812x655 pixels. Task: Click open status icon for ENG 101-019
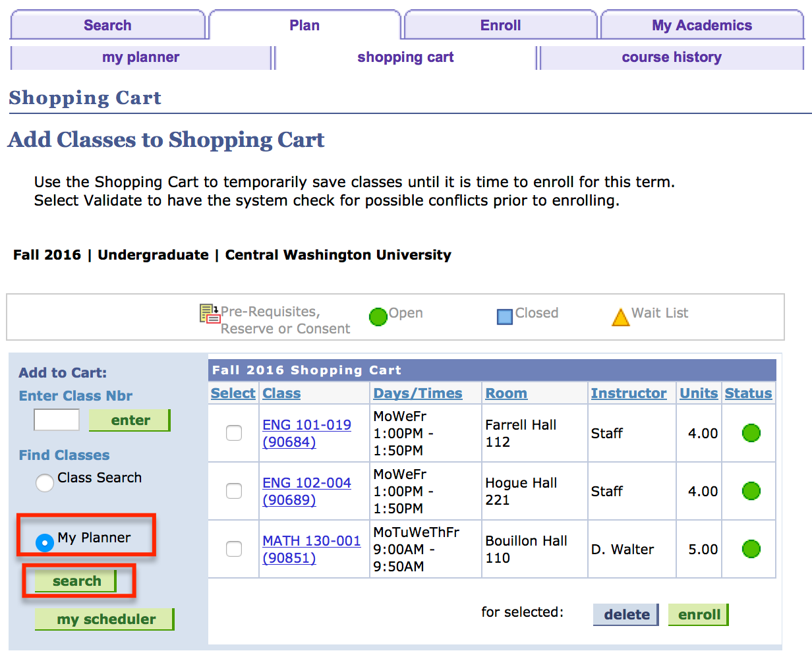pyautogui.click(x=751, y=433)
